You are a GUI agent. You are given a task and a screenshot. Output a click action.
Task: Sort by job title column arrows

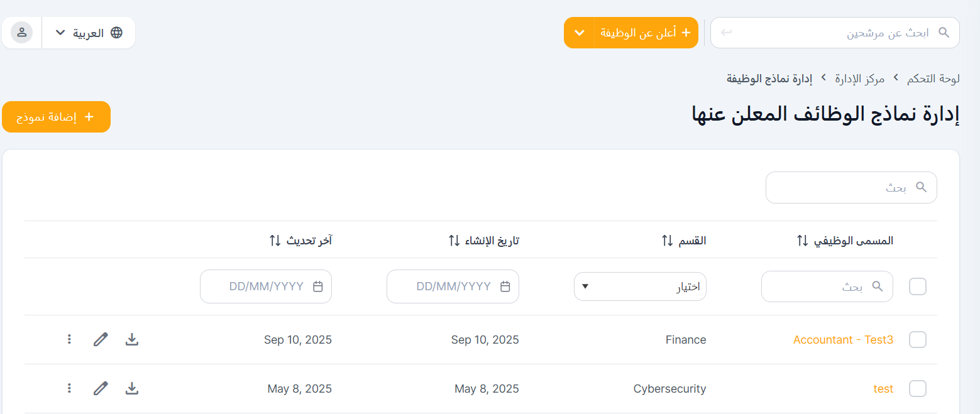point(802,241)
